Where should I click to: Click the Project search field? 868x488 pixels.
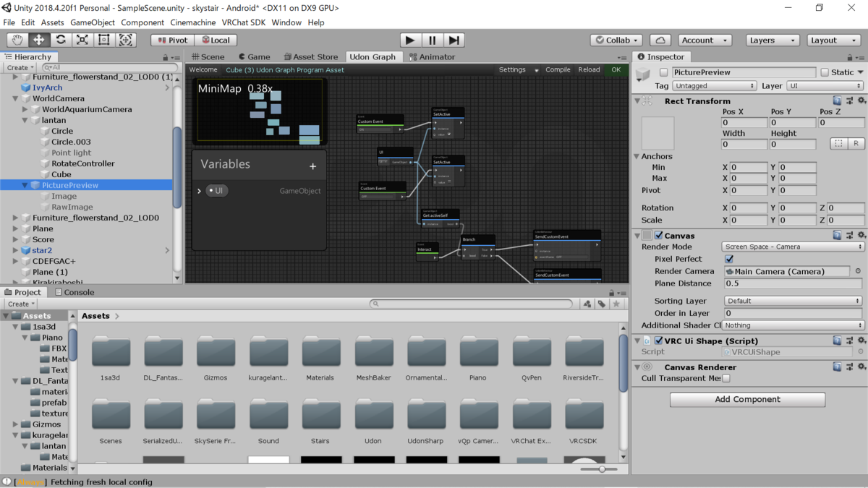[471, 304]
